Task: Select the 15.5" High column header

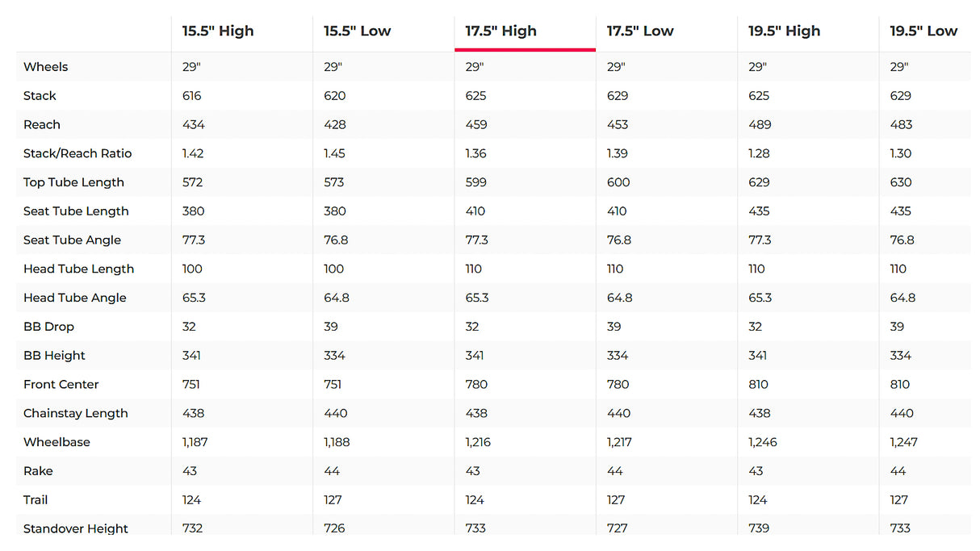Action: point(218,31)
